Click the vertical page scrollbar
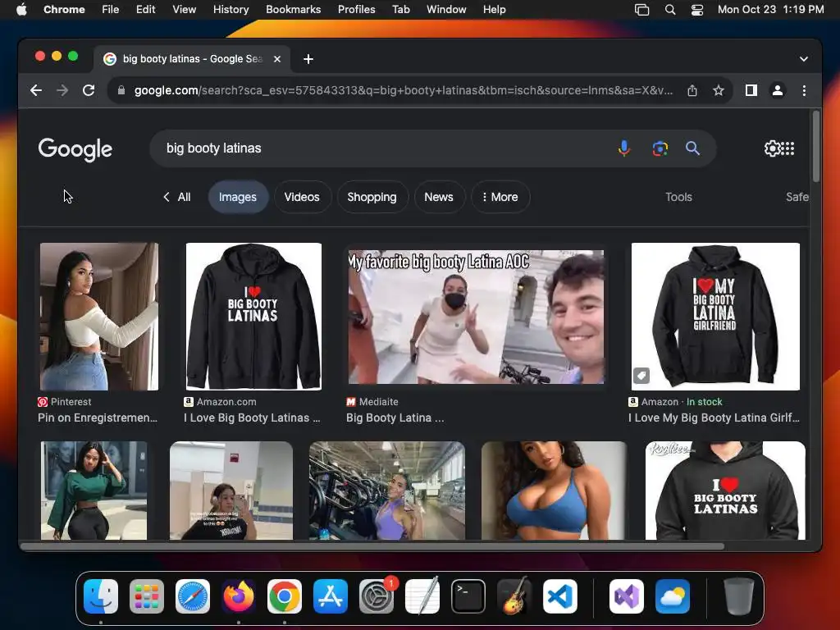 [x=816, y=147]
